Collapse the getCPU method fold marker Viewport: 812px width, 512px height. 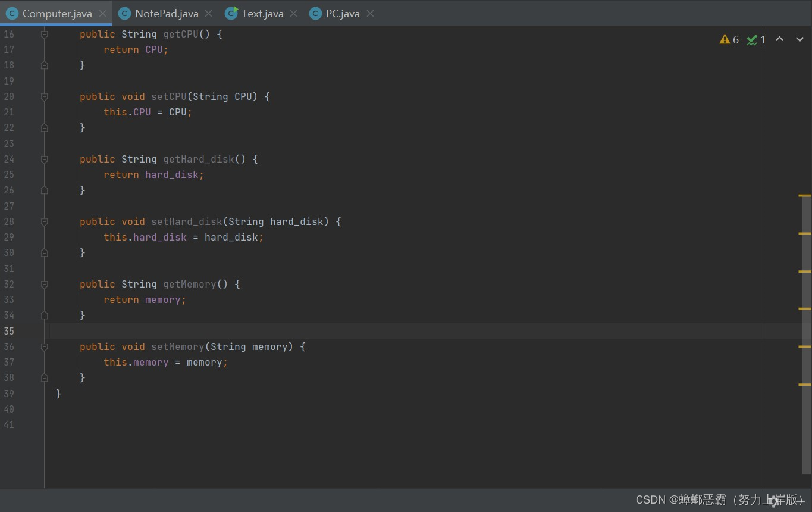click(x=44, y=35)
